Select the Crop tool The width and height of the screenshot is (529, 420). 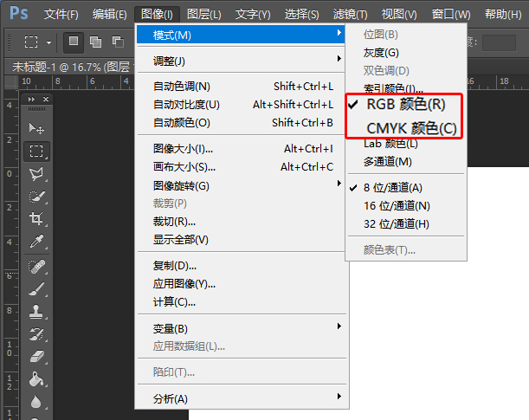pyautogui.click(x=36, y=218)
